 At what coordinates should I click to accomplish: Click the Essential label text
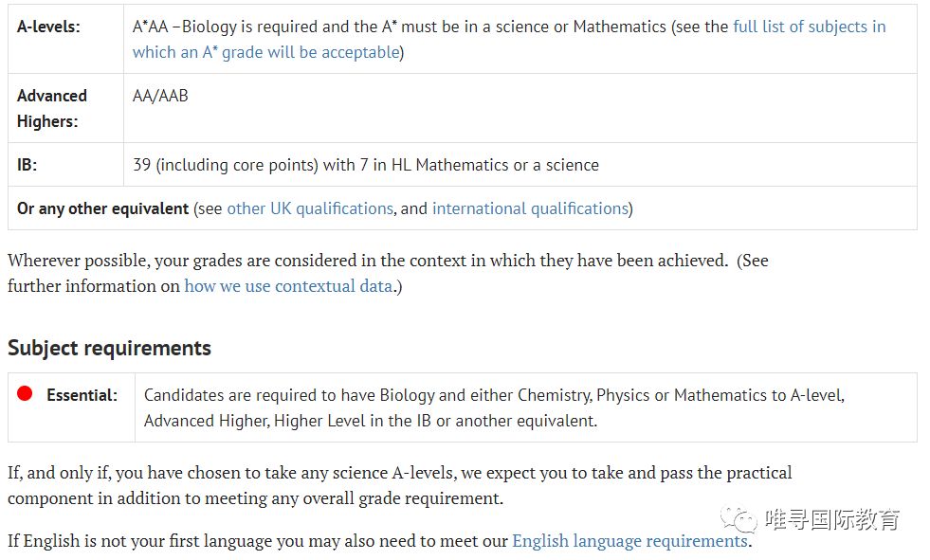click(82, 395)
